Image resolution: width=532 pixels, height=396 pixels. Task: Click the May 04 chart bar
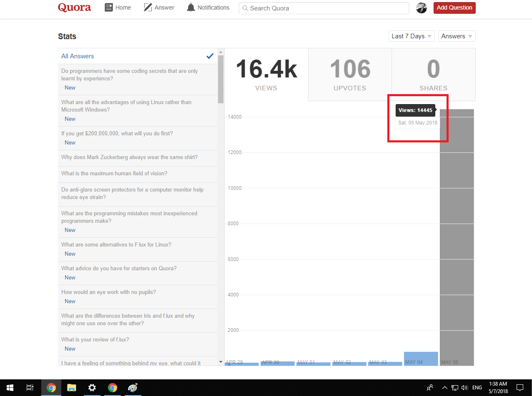click(x=421, y=359)
